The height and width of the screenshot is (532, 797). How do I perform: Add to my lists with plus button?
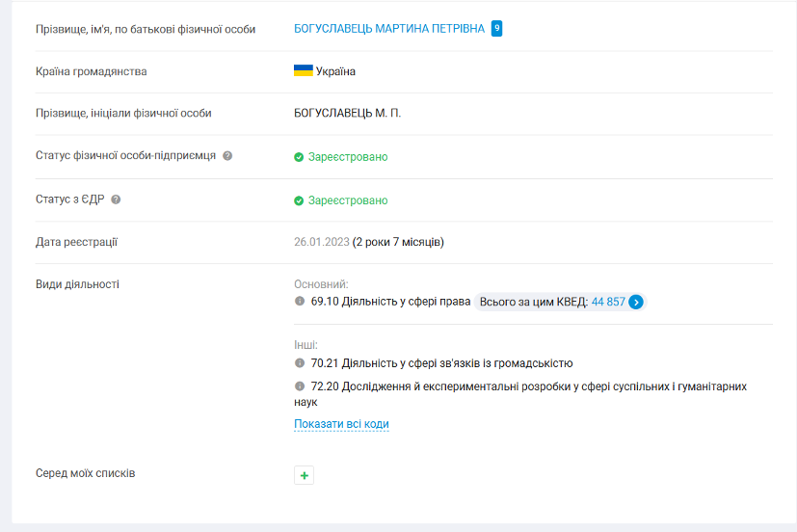(305, 475)
